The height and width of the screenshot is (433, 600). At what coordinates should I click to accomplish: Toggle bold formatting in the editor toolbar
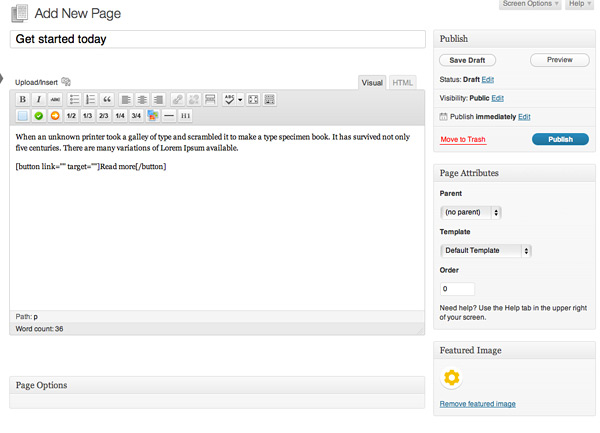pos(23,100)
